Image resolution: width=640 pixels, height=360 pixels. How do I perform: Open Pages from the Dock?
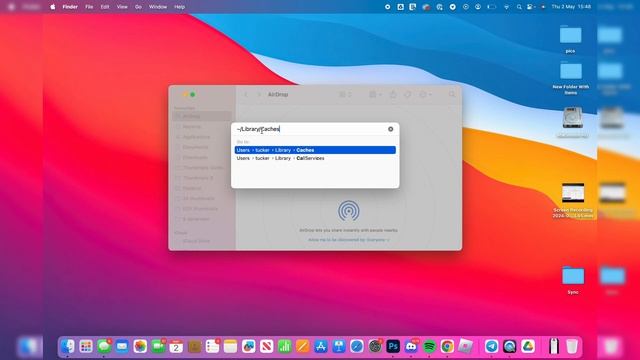302,347
